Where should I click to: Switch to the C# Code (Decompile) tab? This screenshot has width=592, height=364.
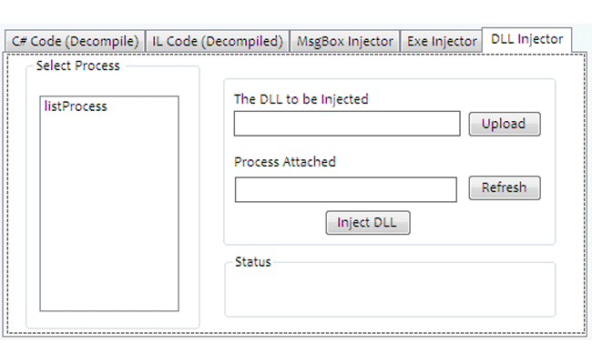75,41
